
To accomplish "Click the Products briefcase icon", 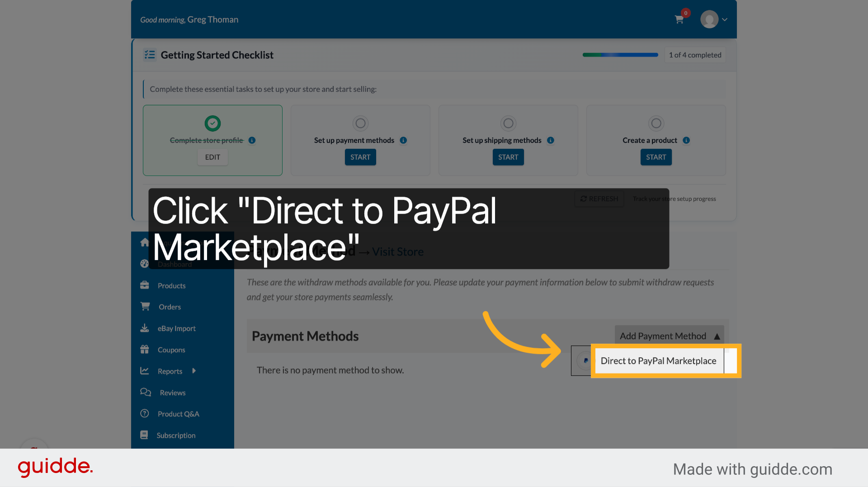I will point(145,285).
